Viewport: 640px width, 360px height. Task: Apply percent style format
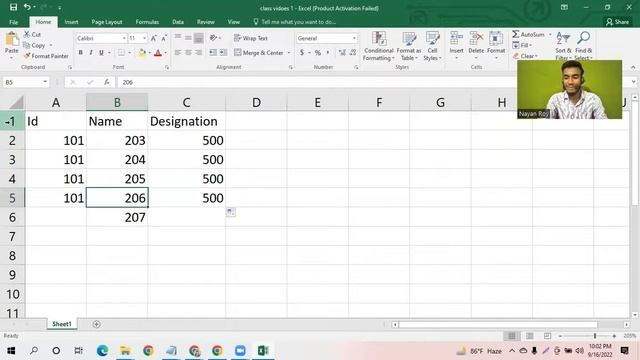coord(318,53)
